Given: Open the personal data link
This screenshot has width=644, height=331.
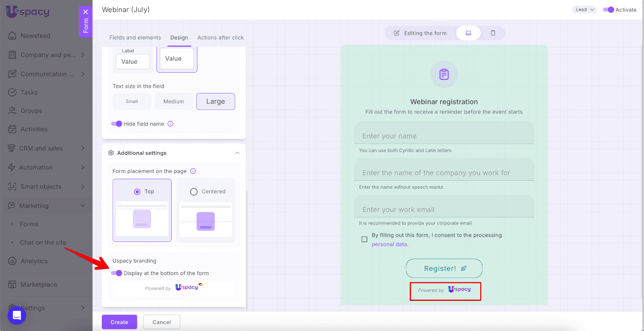Looking at the screenshot, I should tap(389, 244).
